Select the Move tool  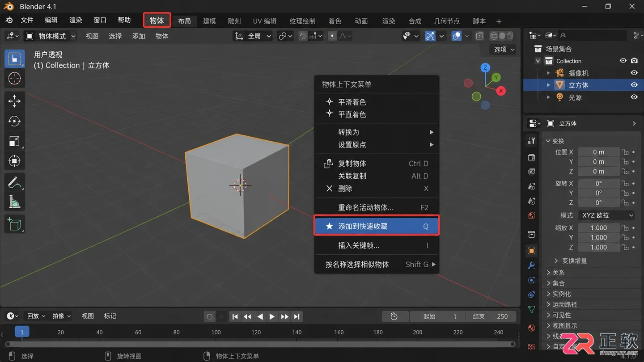[x=15, y=101]
